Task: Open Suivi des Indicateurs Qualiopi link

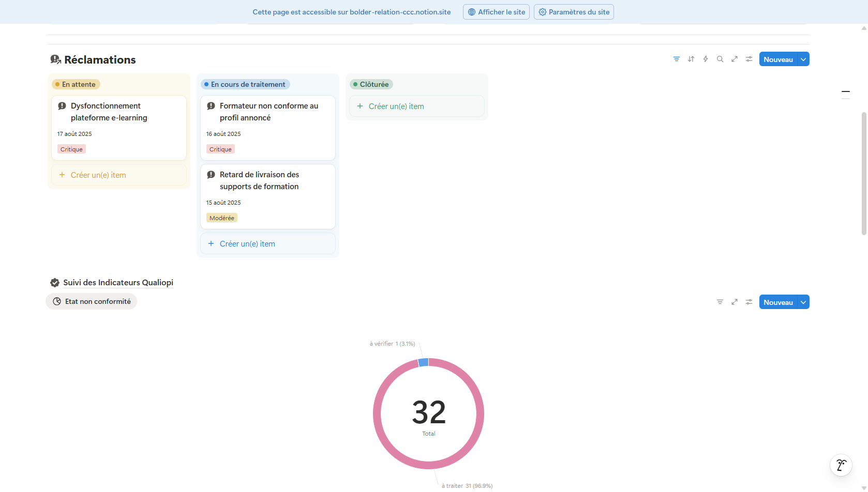Action: click(x=118, y=283)
